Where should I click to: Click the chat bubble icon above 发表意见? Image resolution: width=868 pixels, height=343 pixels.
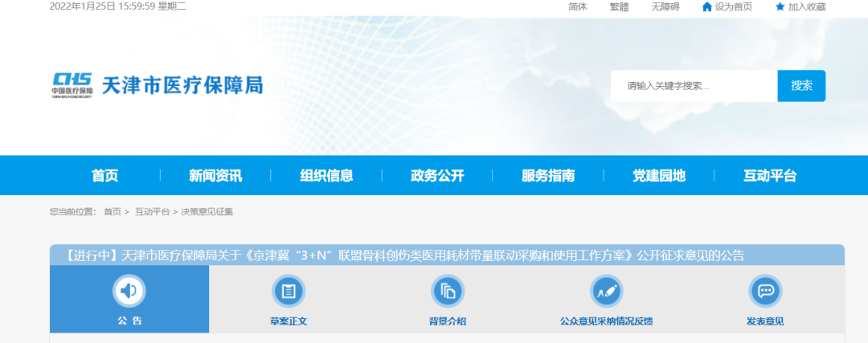(765, 291)
